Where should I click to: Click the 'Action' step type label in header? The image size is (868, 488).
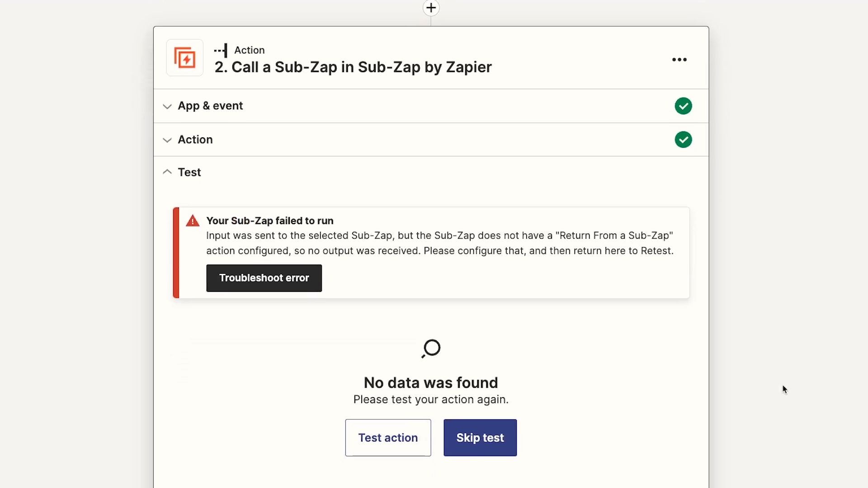click(x=250, y=50)
